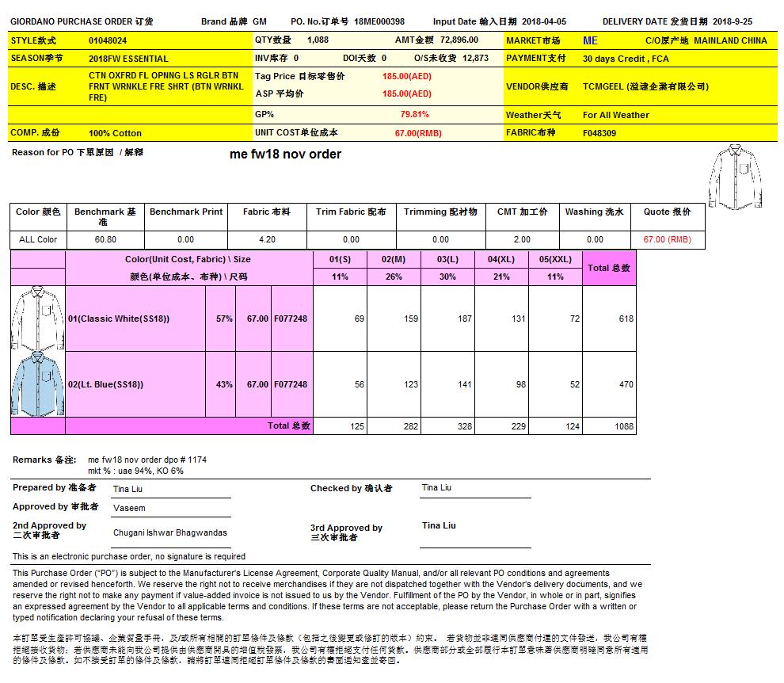The height and width of the screenshot is (683, 784).
Task: Click the white shirt image beside Classic White
Action: pyautogui.click(x=37, y=318)
